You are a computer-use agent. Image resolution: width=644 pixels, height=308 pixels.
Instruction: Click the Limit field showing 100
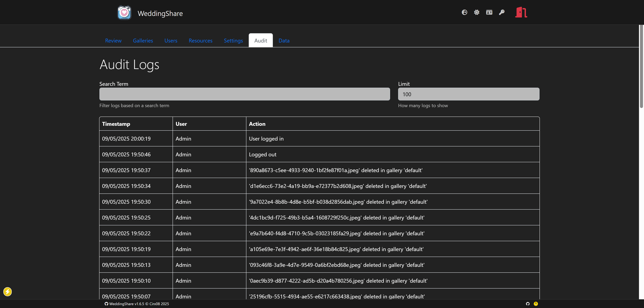click(x=468, y=94)
